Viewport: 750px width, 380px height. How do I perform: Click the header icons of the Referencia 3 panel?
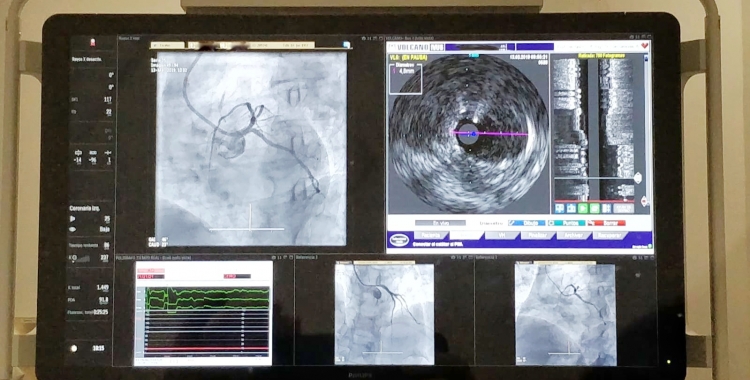[644, 257]
